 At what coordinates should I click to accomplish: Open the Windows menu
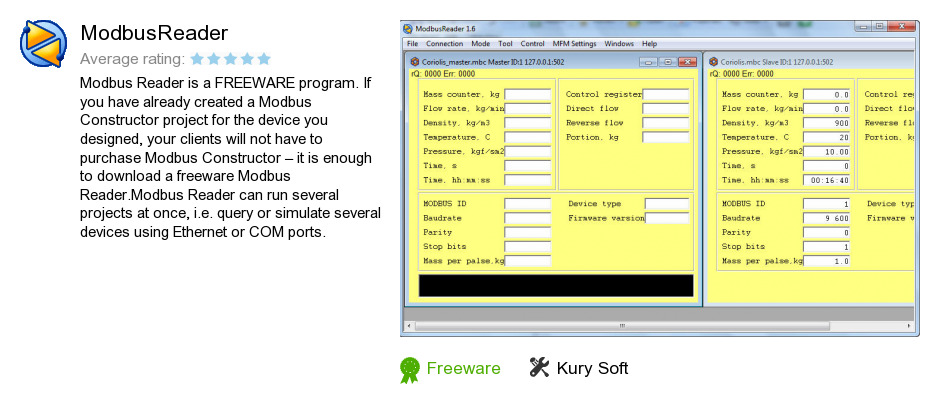point(619,44)
